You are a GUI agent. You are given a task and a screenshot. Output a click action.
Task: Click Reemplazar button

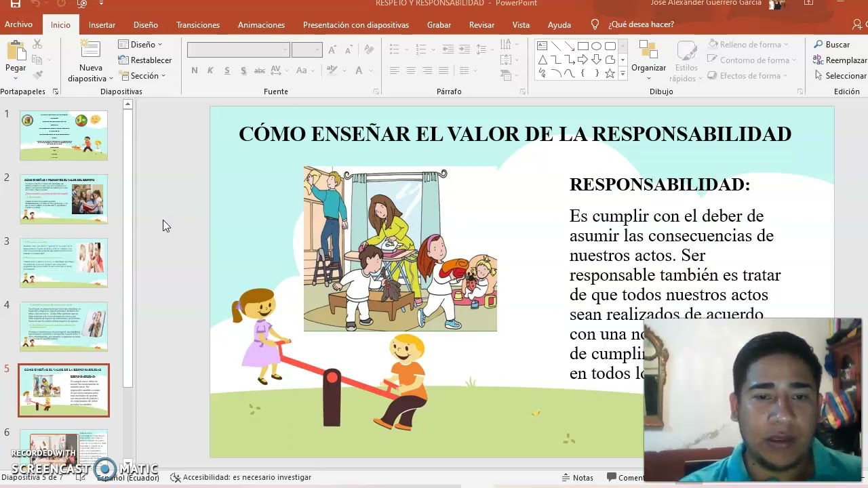tap(840, 60)
